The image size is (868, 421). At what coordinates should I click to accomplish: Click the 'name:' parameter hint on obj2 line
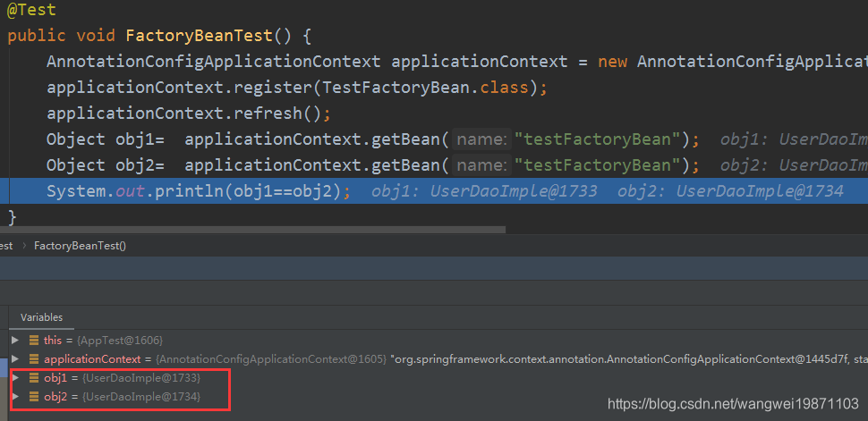tap(481, 165)
